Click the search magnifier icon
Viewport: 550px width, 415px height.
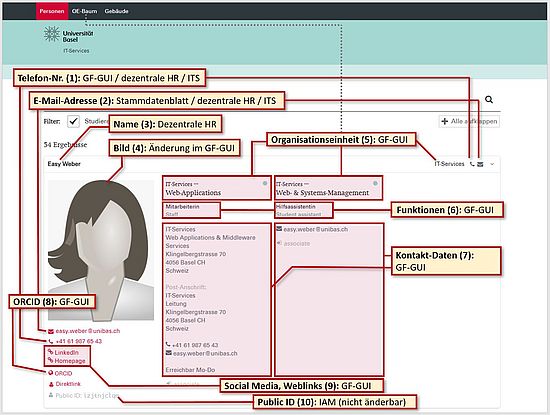(489, 100)
